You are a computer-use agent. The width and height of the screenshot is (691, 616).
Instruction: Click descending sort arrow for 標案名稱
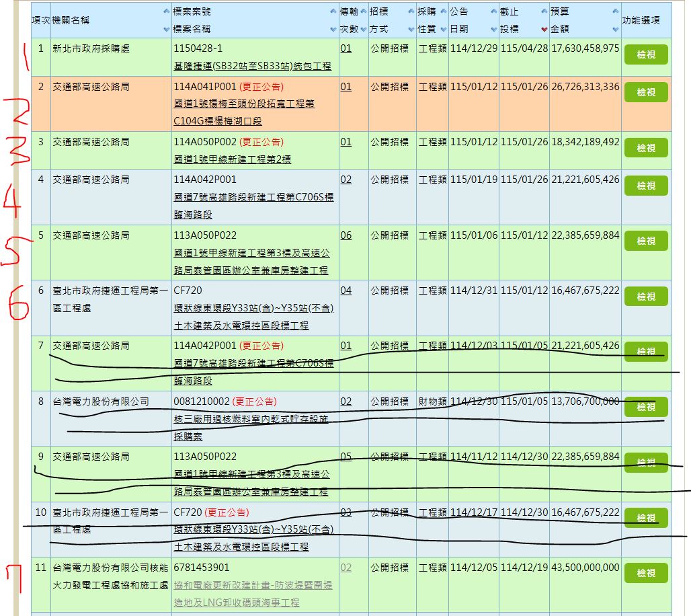click(x=333, y=30)
